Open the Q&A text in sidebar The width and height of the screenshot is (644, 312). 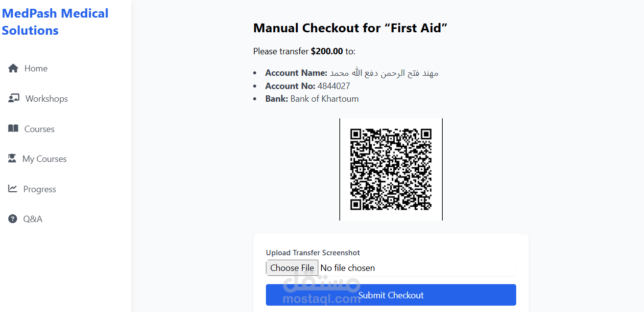pyautogui.click(x=33, y=219)
